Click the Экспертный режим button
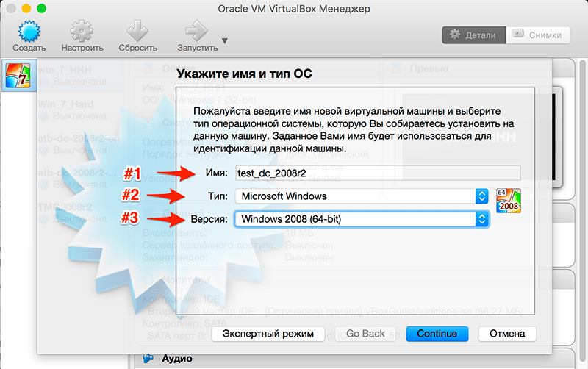This screenshot has height=369, width=588. (x=268, y=334)
